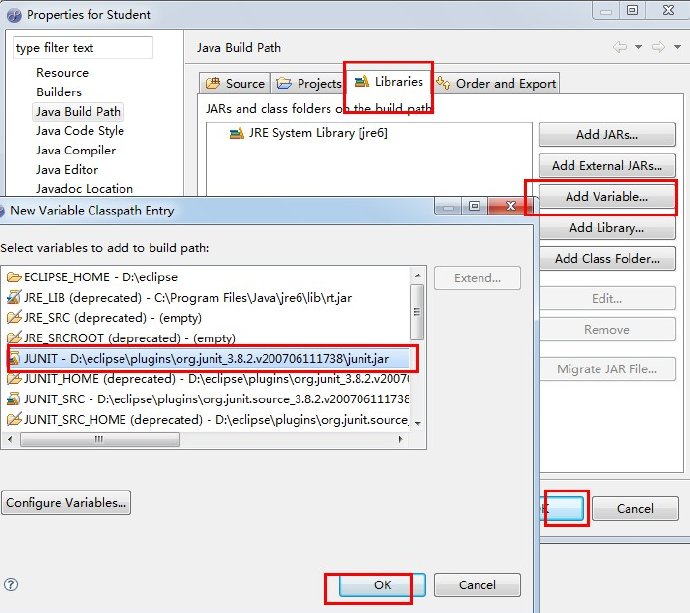Click the Properties for Student window icon
This screenshot has width=690, height=613.
coord(14,15)
